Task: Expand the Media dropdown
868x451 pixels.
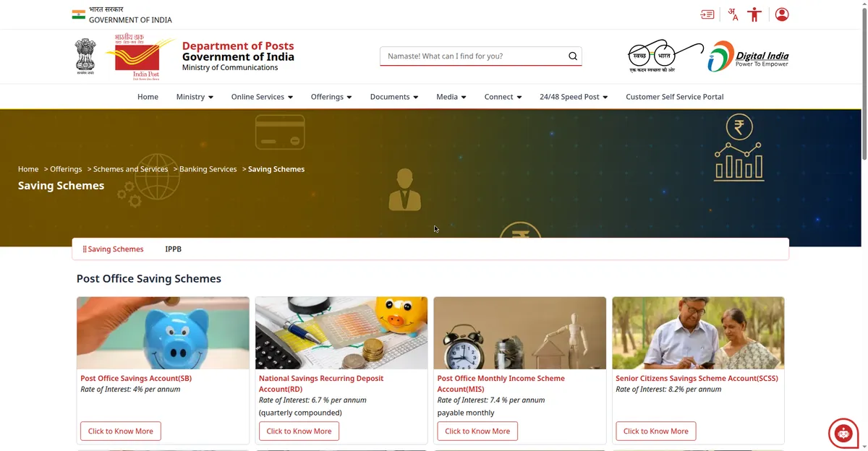Action: tap(451, 97)
